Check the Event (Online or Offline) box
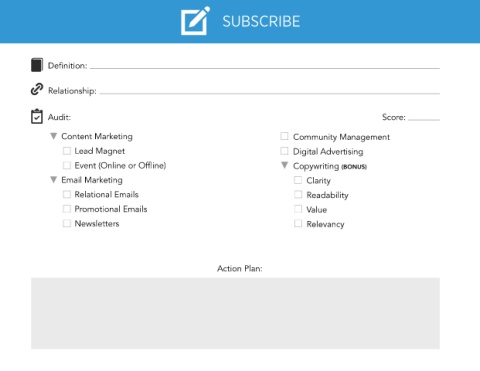Viewport: 480px width, 371px height. pos(67,165)
